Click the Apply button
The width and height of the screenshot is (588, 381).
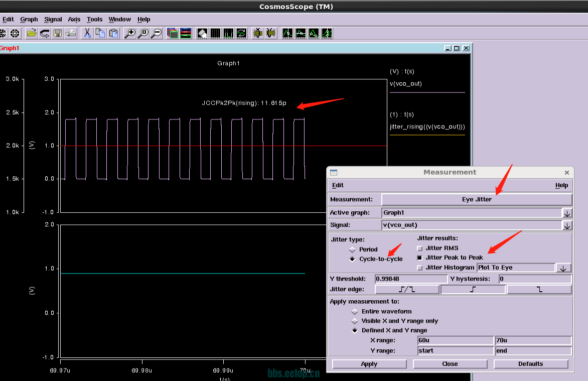coord(369,364)
